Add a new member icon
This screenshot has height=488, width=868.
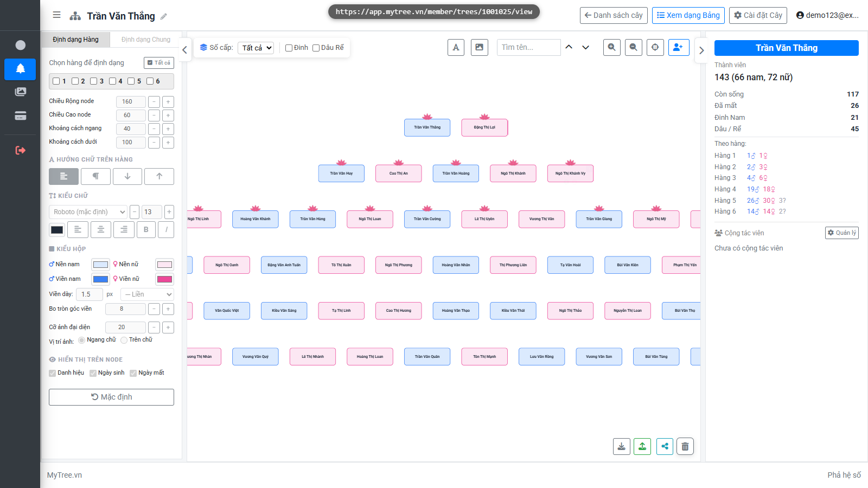click(679, 47)
